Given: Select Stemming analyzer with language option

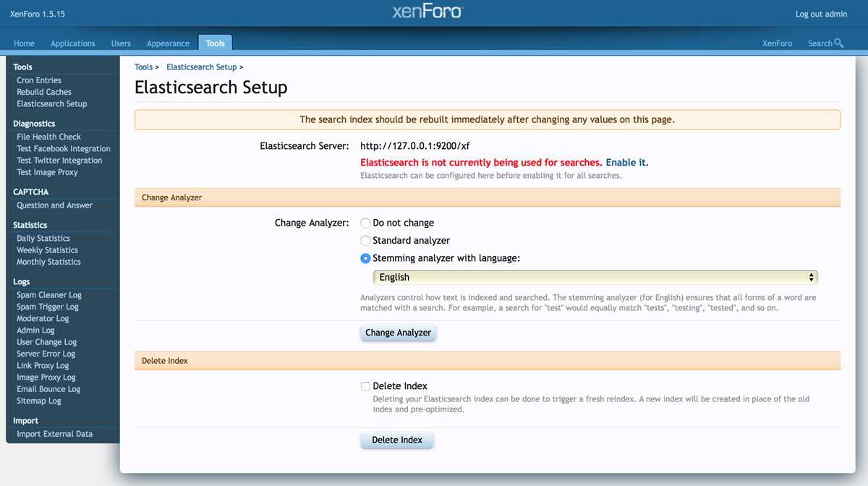Looking at the screenshot, I should [x=365, y=258].
